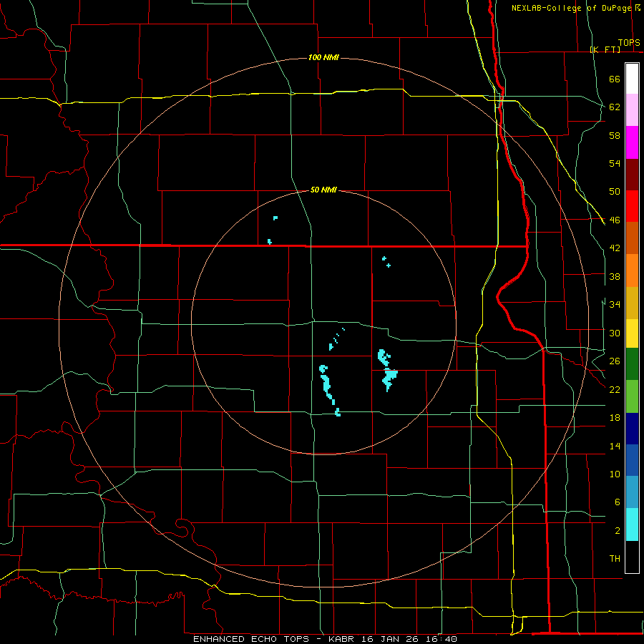The width and height of the screenshot is (644, 644).
Task: Click the '16 JAN 26' date text
Action: point(390,639)
